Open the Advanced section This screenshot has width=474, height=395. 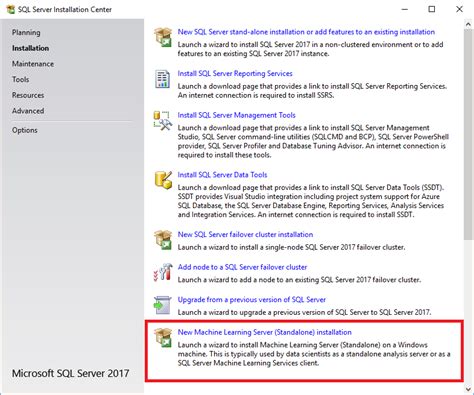28,111
